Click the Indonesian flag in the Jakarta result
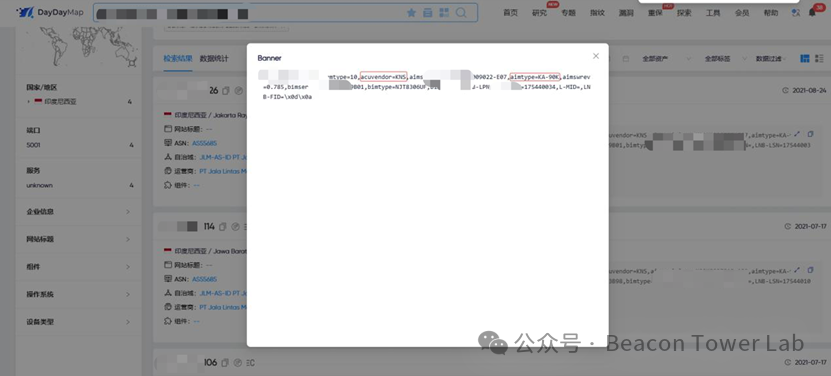Screen dimensions: 831x376 click(168, 115)
